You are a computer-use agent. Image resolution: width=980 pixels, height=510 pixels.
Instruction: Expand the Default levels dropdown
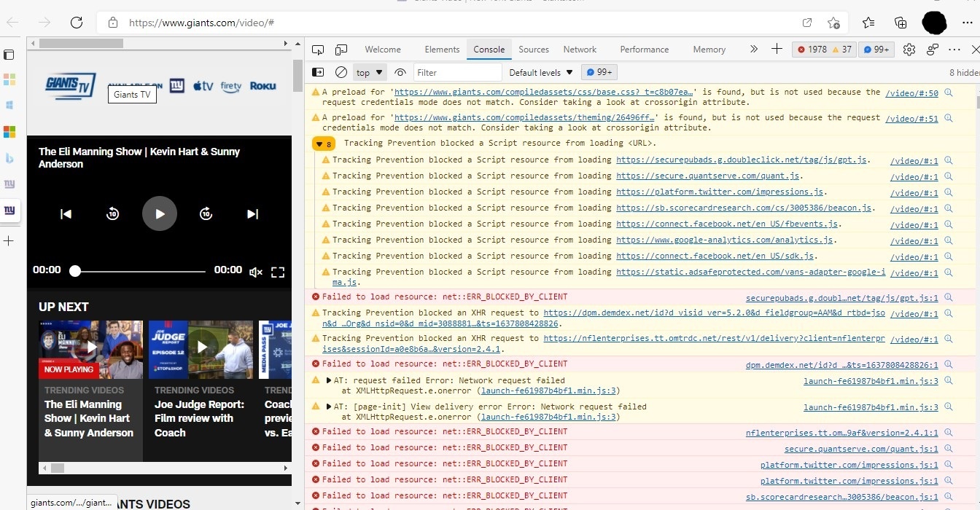click(x=540, y=72)
